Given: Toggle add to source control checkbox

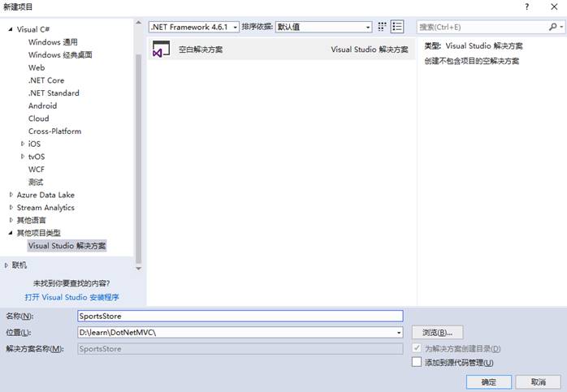Looking at the screenshot, I should pos(417,362).
